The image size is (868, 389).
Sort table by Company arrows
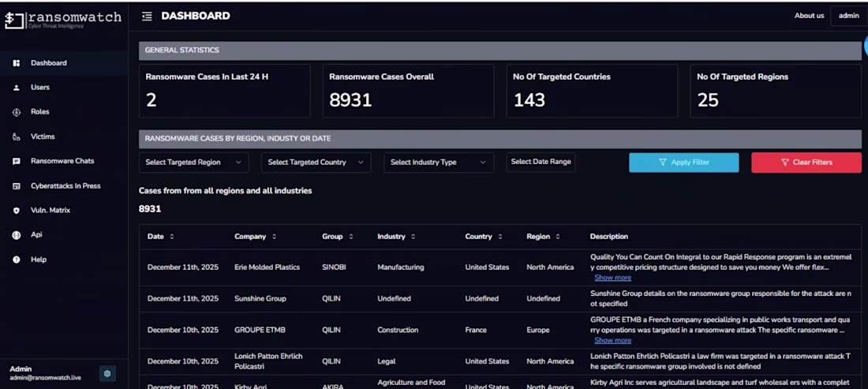tap(274, 236)
